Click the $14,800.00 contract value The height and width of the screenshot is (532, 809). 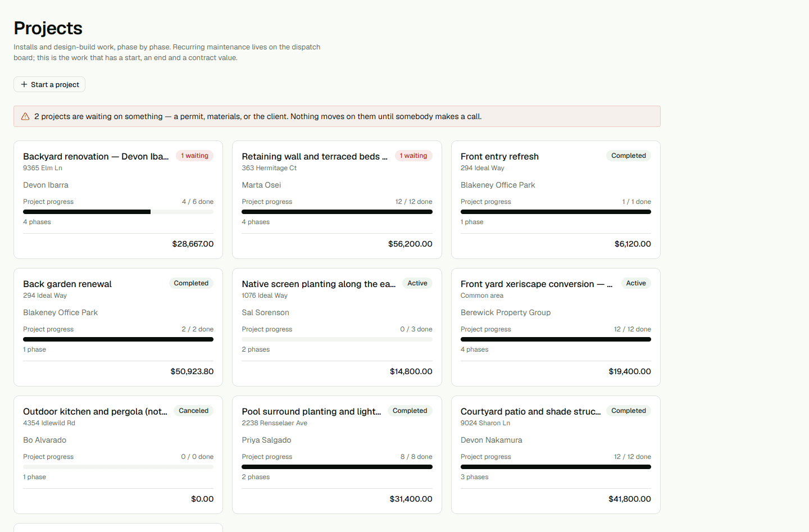tap(411, 371)
